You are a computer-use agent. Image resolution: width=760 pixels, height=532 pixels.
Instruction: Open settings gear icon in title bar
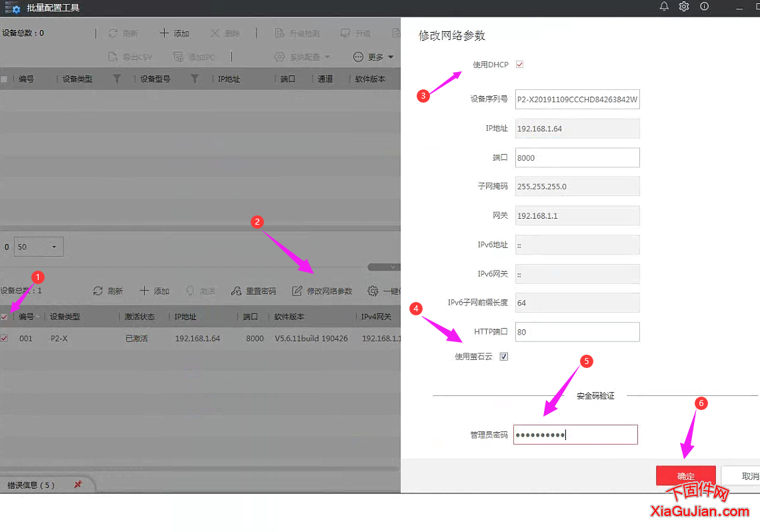(x=684, y=6)
